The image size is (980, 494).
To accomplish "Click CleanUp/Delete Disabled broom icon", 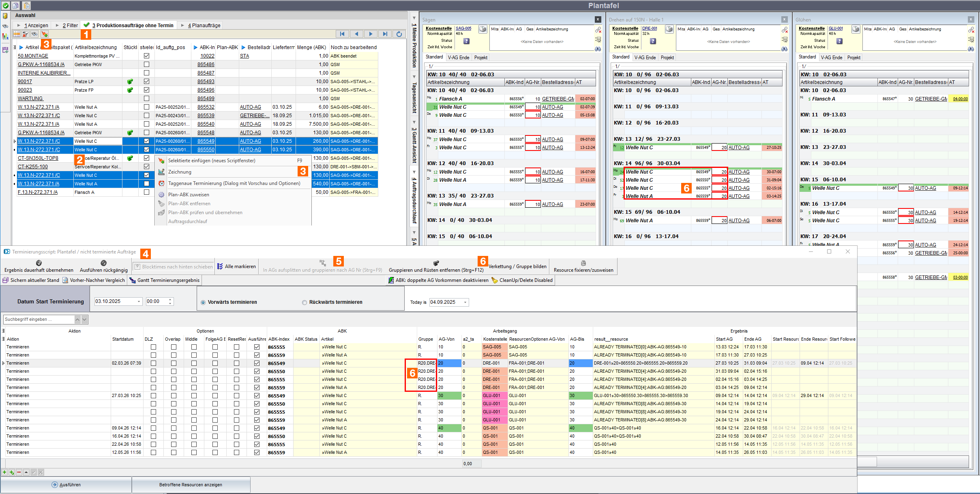I will coord(494,280).
